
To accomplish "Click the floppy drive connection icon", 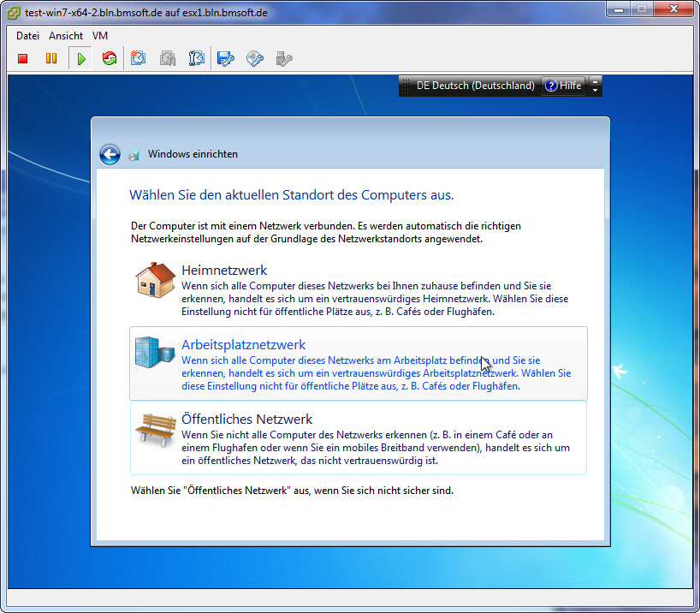I will point(225,58).
